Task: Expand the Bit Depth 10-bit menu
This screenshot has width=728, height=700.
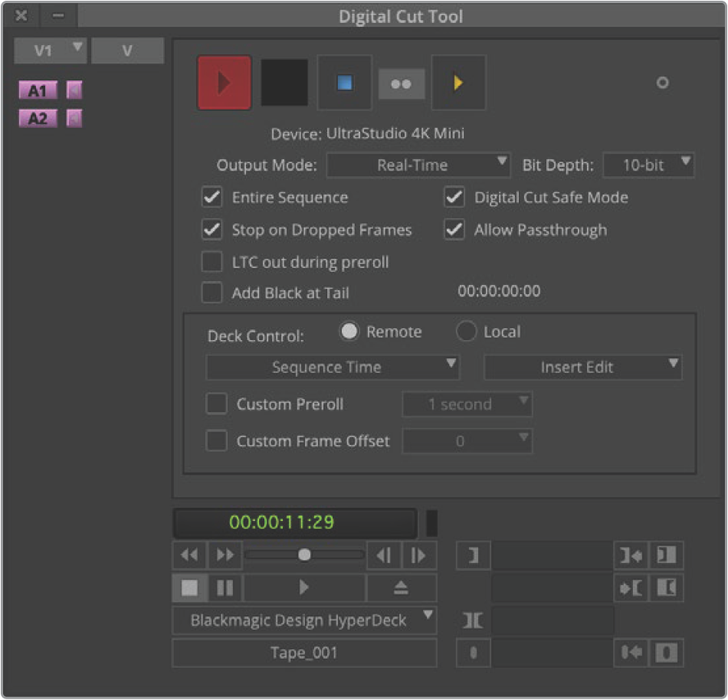Action: point(648,165)
